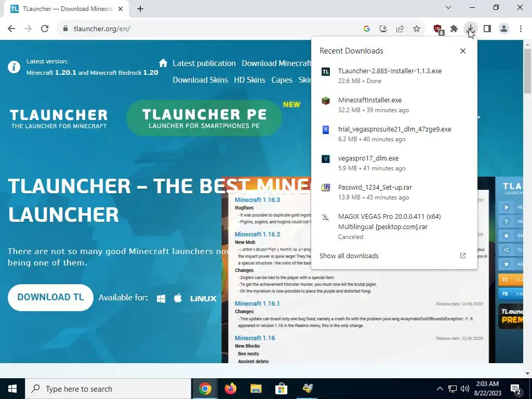Toggle the browser downloads toolbar icon
The image size is (532, 399).
tap(471, 29)
